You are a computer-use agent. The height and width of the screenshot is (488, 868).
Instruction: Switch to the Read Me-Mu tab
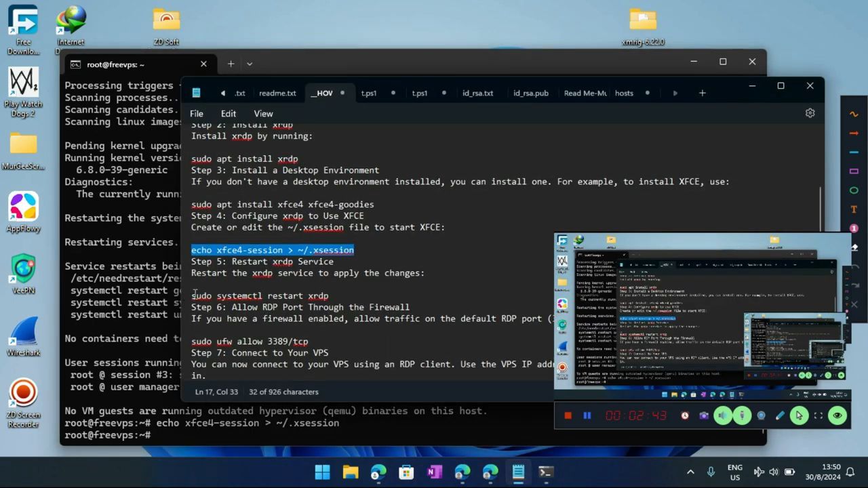pos(585,93)
